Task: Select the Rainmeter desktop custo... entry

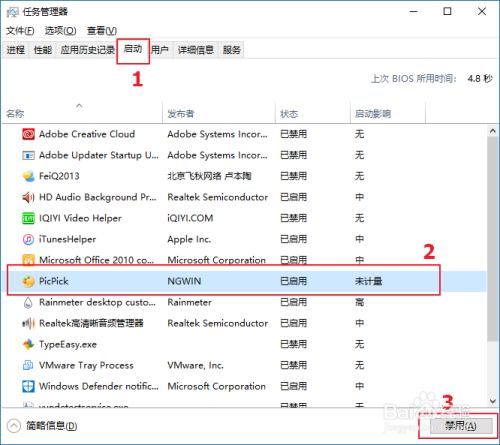Action: 97,303
